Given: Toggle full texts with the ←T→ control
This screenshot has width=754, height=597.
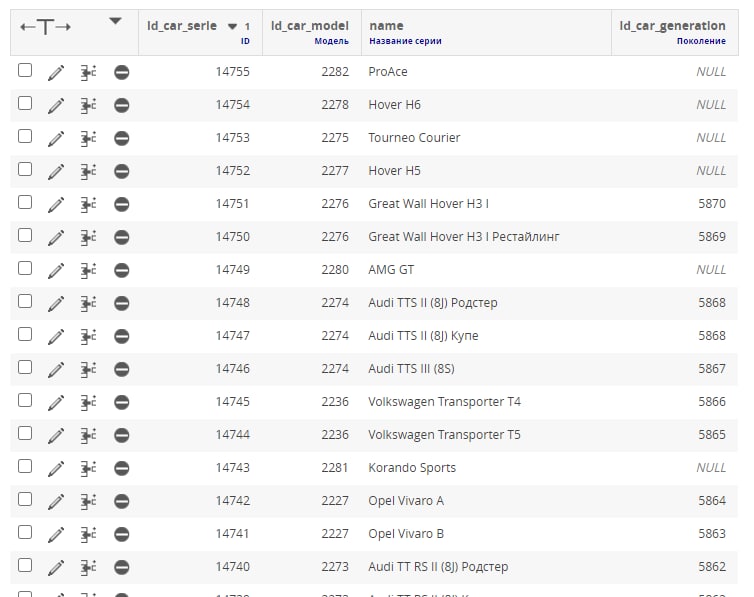Looking at the screenshot, I should pos(45,27).
